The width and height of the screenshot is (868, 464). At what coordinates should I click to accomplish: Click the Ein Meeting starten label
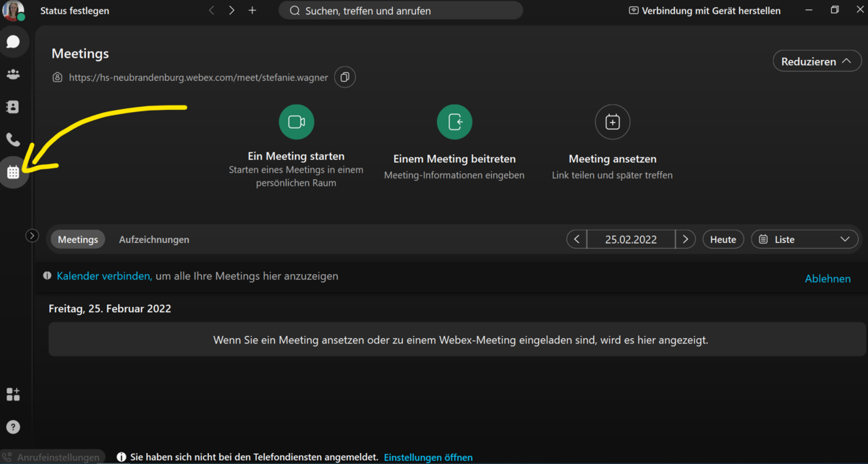point(296,156)
